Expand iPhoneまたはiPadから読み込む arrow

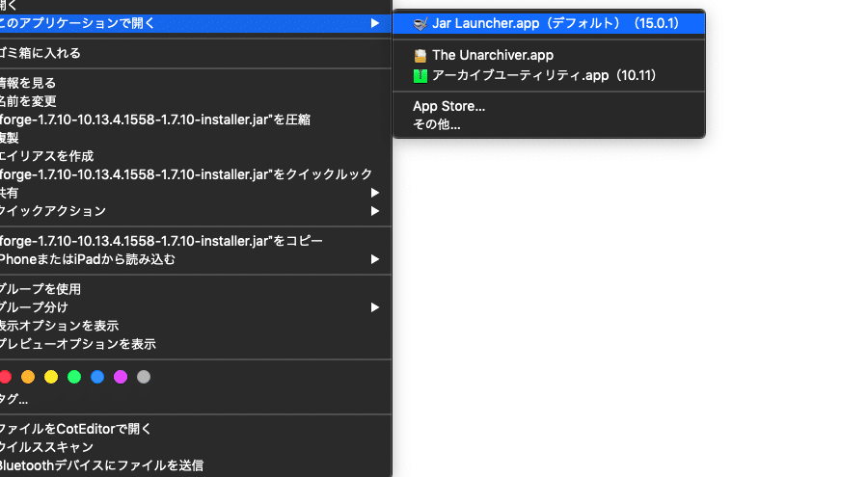click(x=375, y=259)
